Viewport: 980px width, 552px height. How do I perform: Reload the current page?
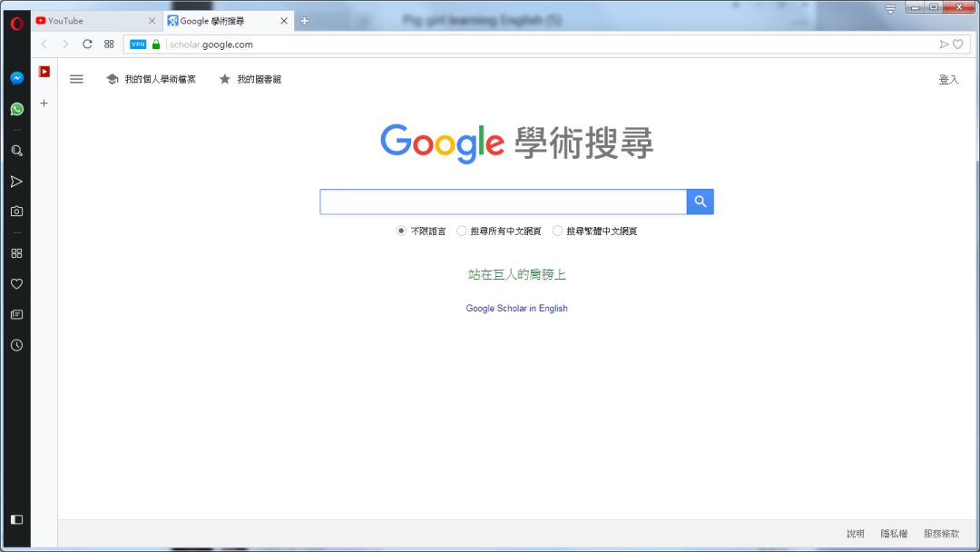tap(87, 44)
